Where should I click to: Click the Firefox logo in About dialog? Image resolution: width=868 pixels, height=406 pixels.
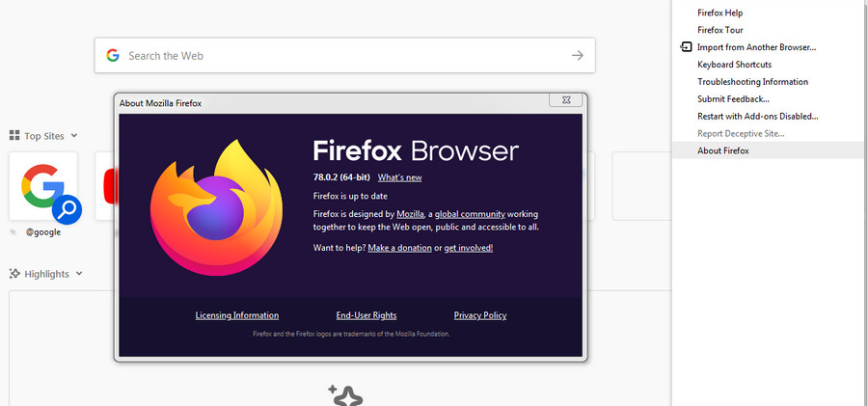216,207
